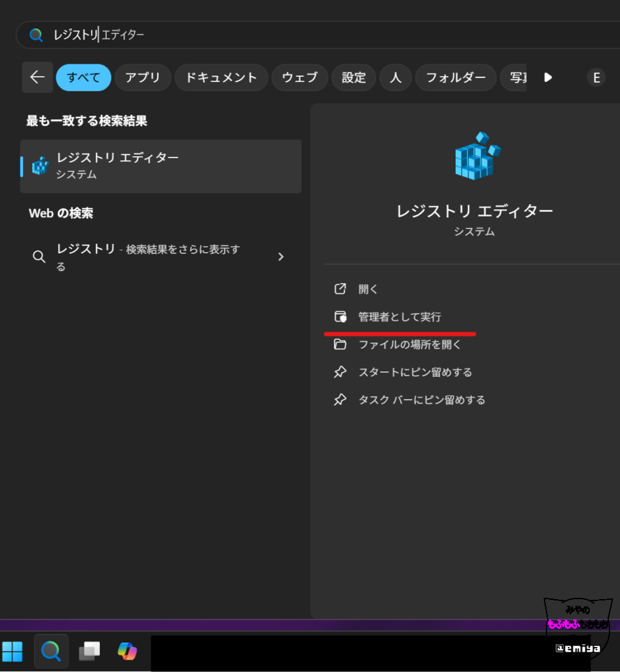This screenshot has height=672, width=620.
Task: Click the search text box with レジストリ
Action: pyautogui.click(x=262, y=35)
